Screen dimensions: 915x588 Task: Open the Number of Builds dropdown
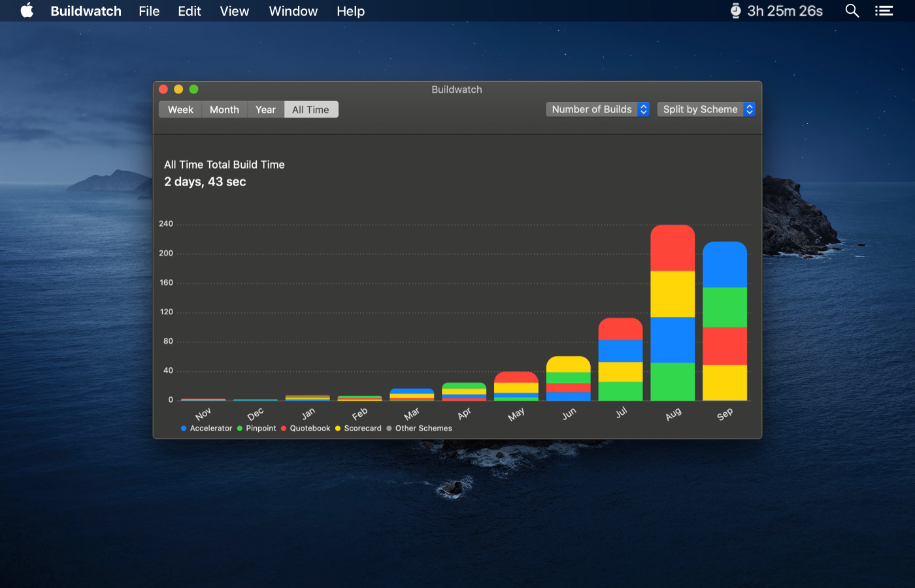598,109
